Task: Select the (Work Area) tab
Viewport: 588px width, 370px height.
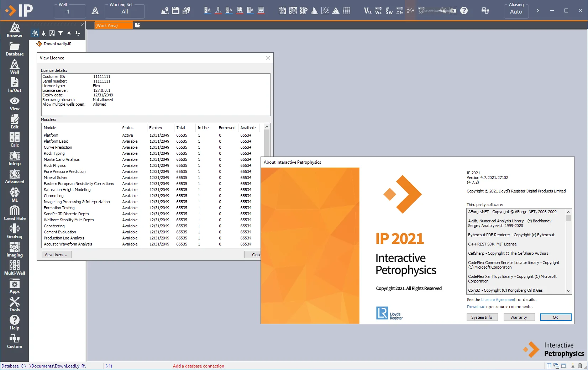Action: click(x=114, y=25)
